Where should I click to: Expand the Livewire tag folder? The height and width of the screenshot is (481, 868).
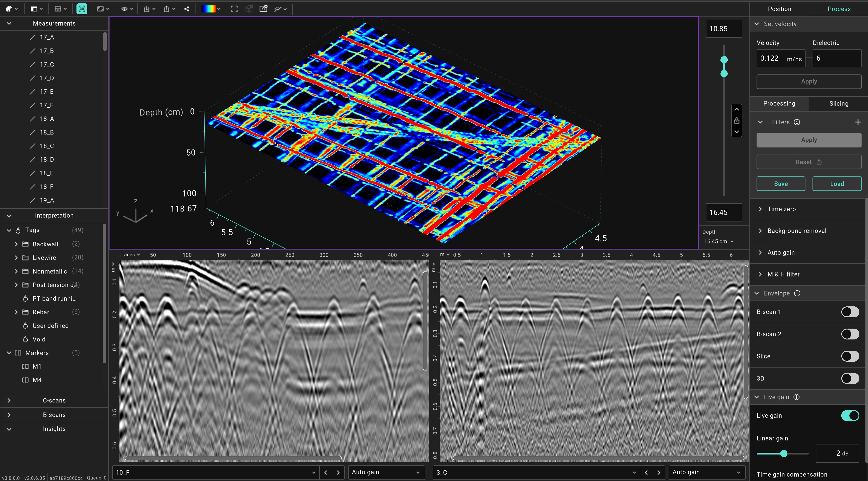tap(16, 258)
